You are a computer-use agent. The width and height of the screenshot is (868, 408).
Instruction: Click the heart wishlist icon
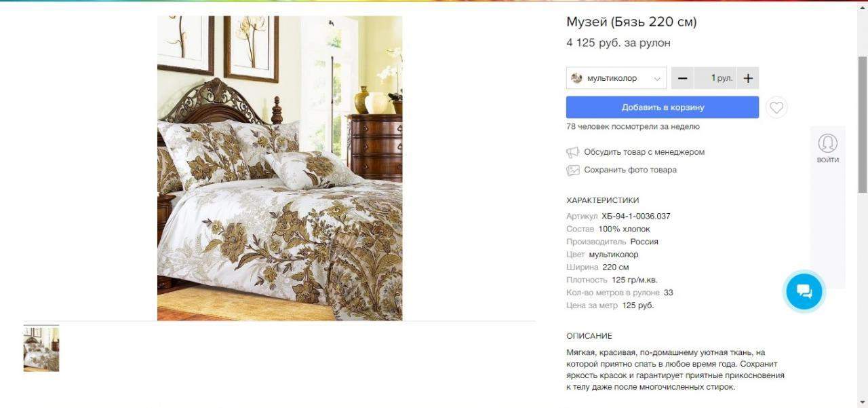[776, 107]
